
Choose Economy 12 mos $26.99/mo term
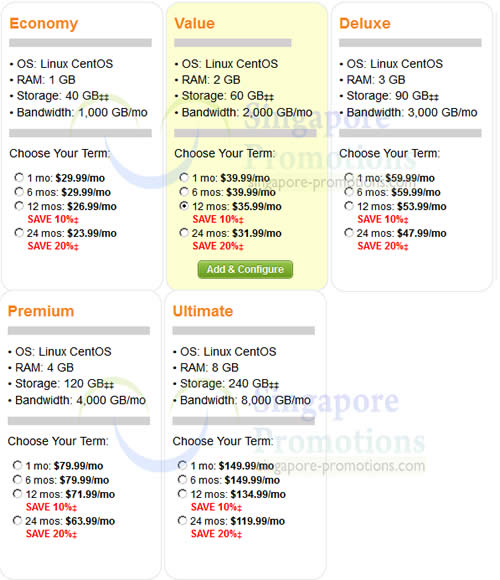point(19,206)
